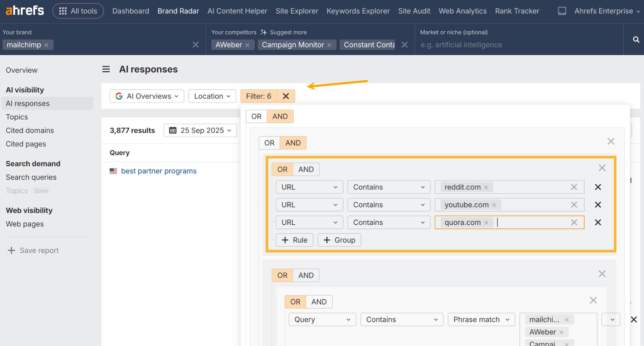The height and width of the screenshot is (346, 644).
Task: Open the Phrase match dropdown
Action: (x=481, y=319)
